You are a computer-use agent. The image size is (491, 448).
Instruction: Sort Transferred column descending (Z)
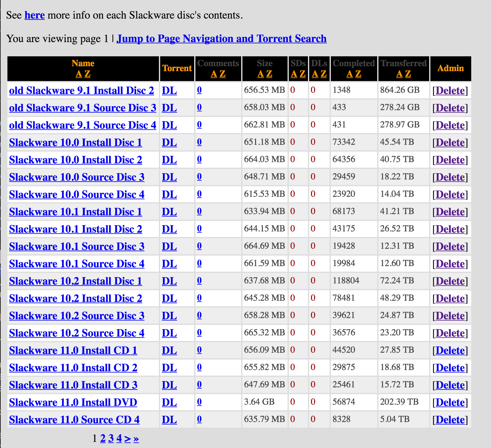tap(408, 74)
